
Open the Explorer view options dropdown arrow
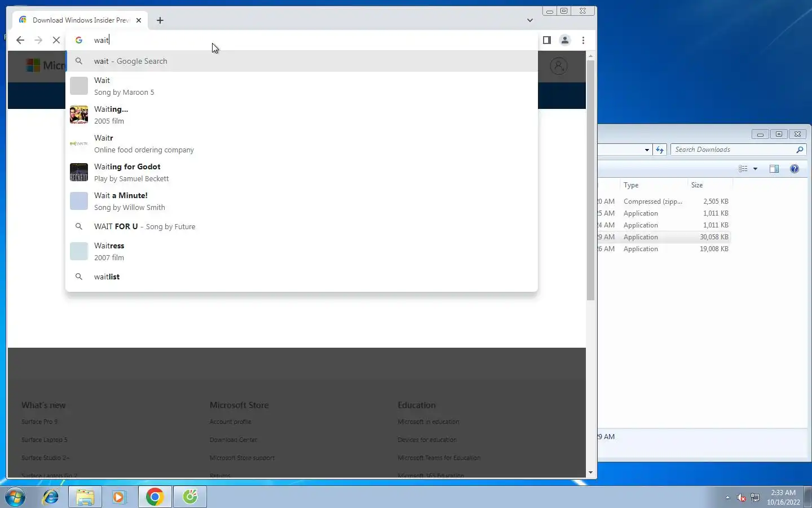click(755, 169)
